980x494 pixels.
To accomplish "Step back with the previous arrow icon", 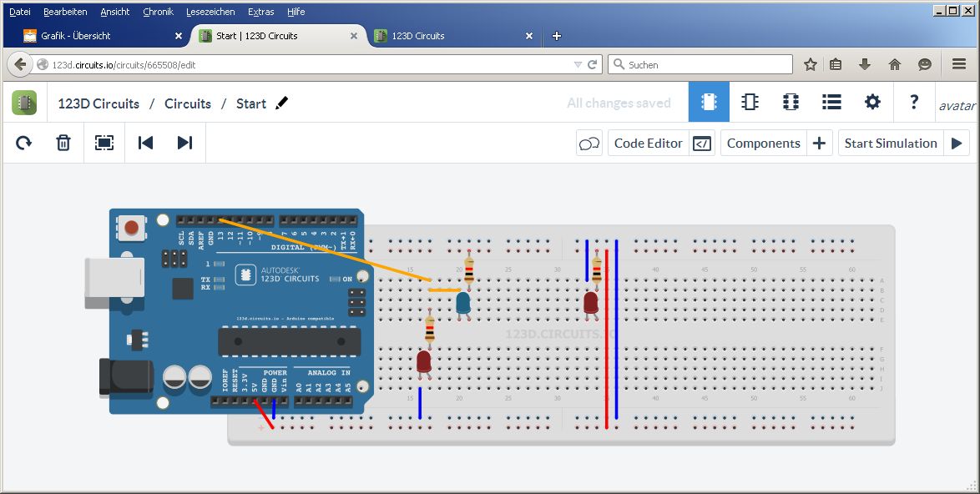I will tap(145, 143).
